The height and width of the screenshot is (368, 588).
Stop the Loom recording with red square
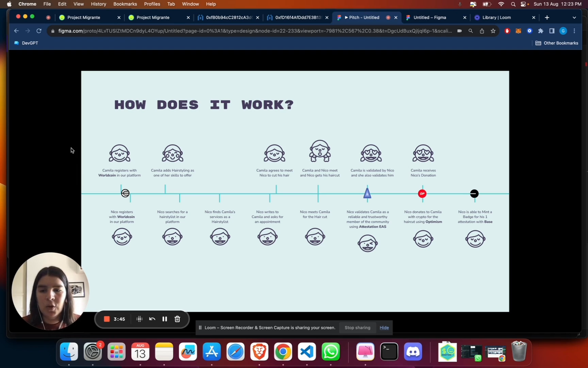107,319
